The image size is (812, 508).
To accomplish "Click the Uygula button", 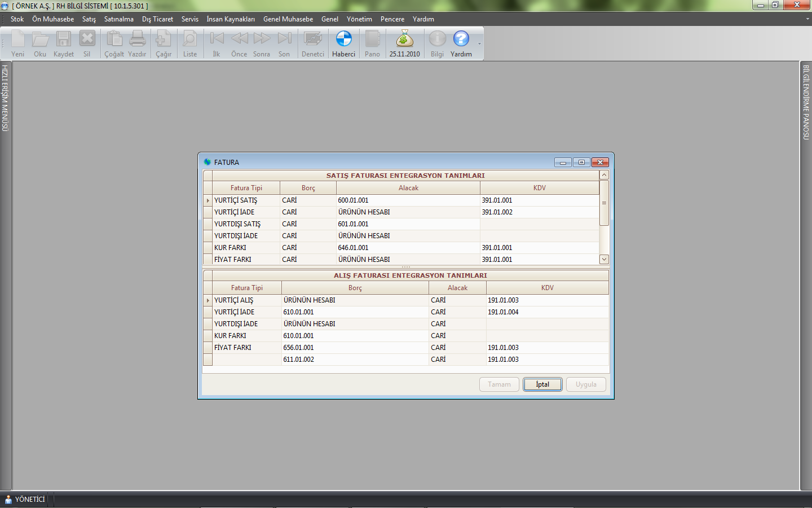I will pyautogui.click(x=586, y=384).
